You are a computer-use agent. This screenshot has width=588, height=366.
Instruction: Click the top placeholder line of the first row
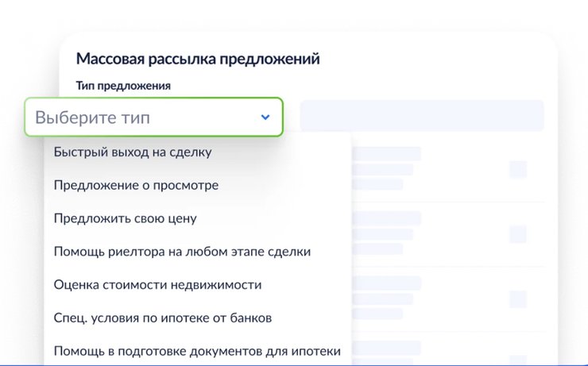(x=385, y=154)
